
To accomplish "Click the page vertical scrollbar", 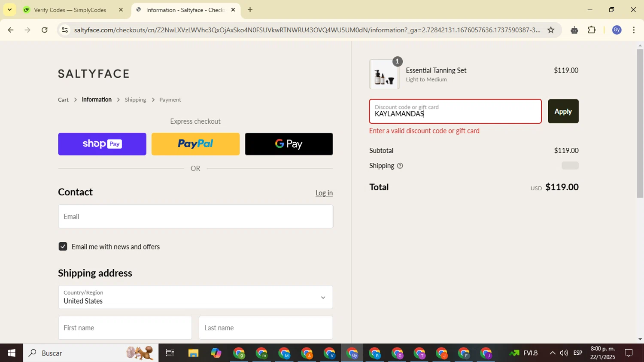I will click(x=640, y=123).
